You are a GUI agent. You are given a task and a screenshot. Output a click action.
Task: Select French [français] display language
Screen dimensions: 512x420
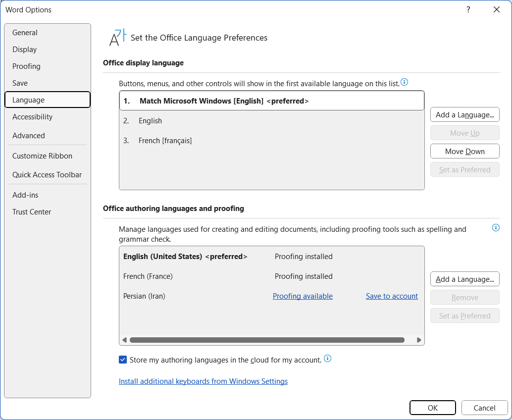[x=272, y=141]
